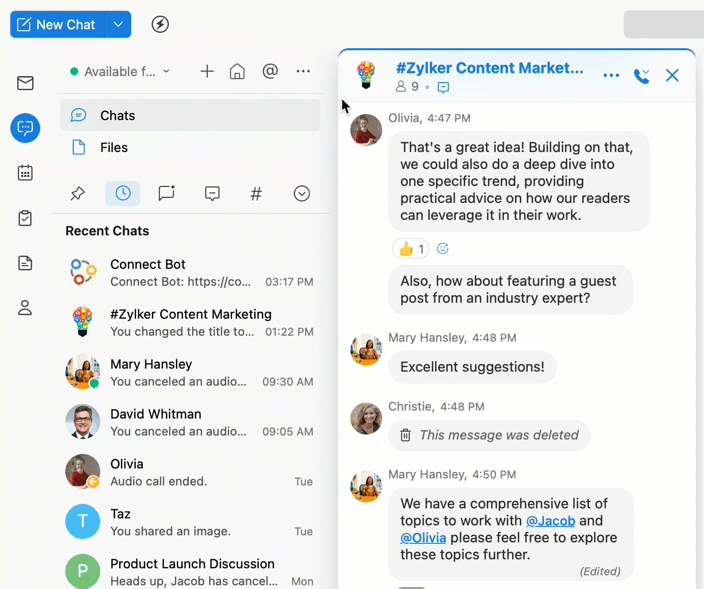This screenshot has width=704, height=589.
Task: Open the Calendar sidebar icon
Action: [x=25, y=173]
